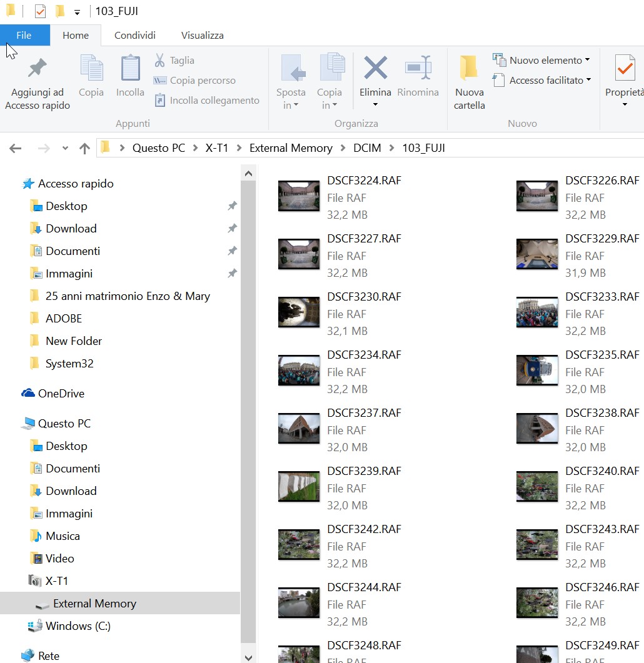644x663 pixels.
Task: Open the File menu tab
Action: pyautogui.click(x=24, y=36)
